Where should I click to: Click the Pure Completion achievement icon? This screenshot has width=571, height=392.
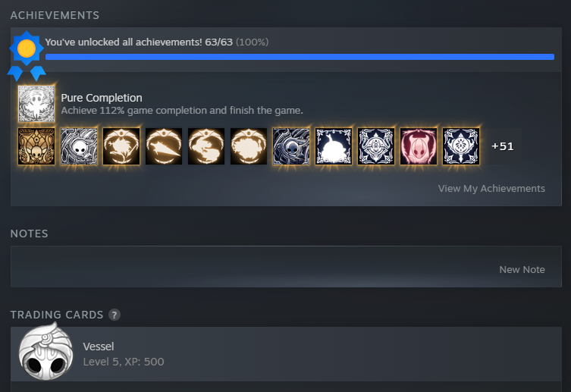[36, 104]
